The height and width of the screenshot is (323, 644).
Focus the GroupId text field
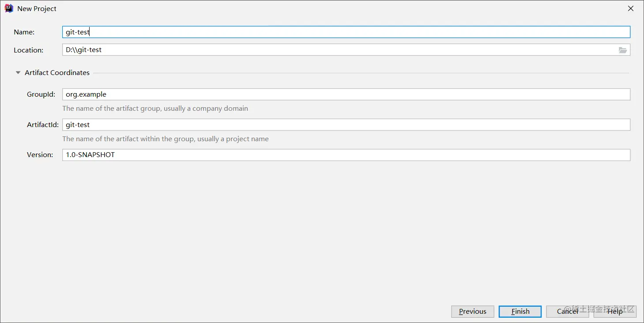coord(346,94)
